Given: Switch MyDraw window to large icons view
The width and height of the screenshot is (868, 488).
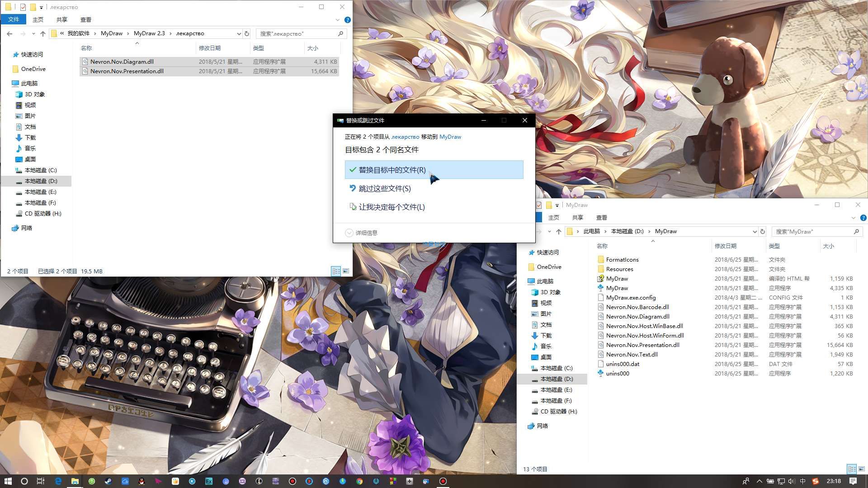Looking at the screenshot, I should [x=862, y=469].
